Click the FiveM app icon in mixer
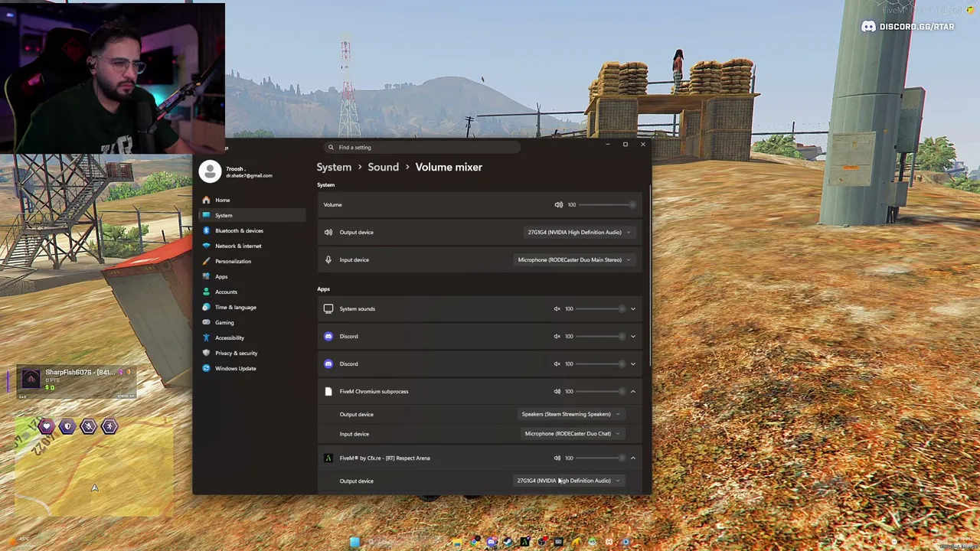Screen dimensions: 980x551 tap(328, 458)
